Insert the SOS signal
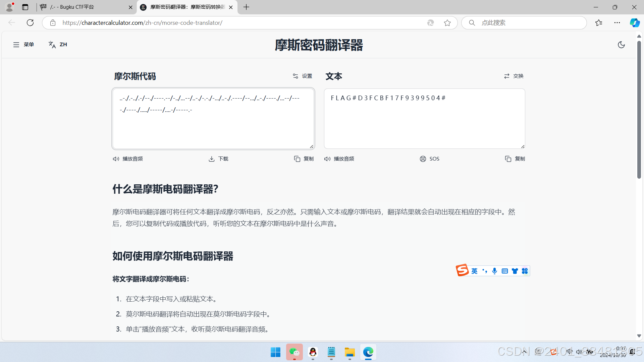 coord(429,159)
